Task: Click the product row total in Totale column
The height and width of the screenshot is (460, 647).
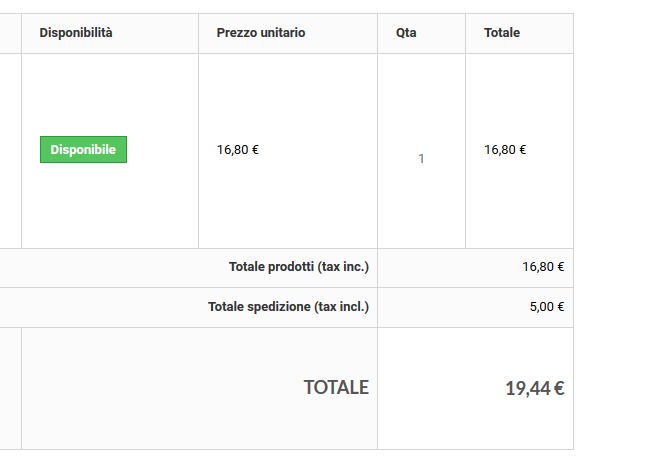Action: point(505,150)
